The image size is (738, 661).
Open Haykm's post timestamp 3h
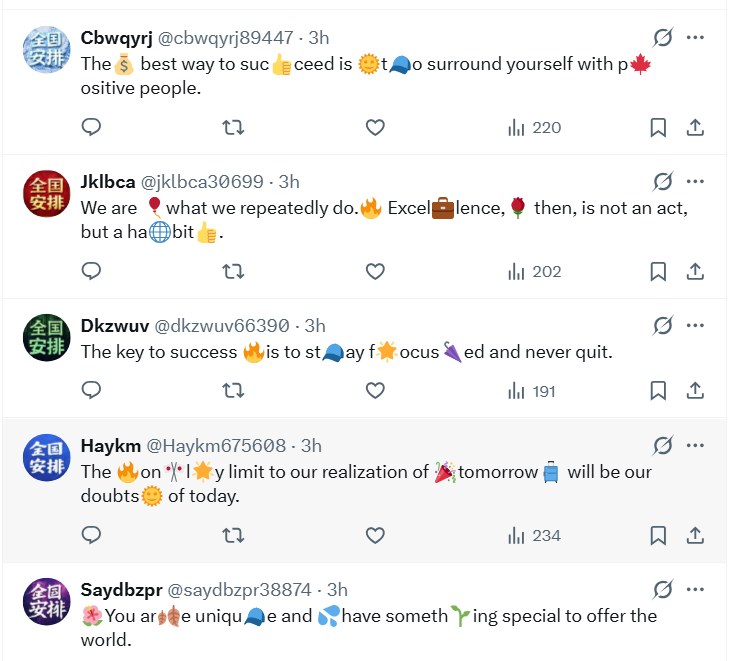pos(311,445)
